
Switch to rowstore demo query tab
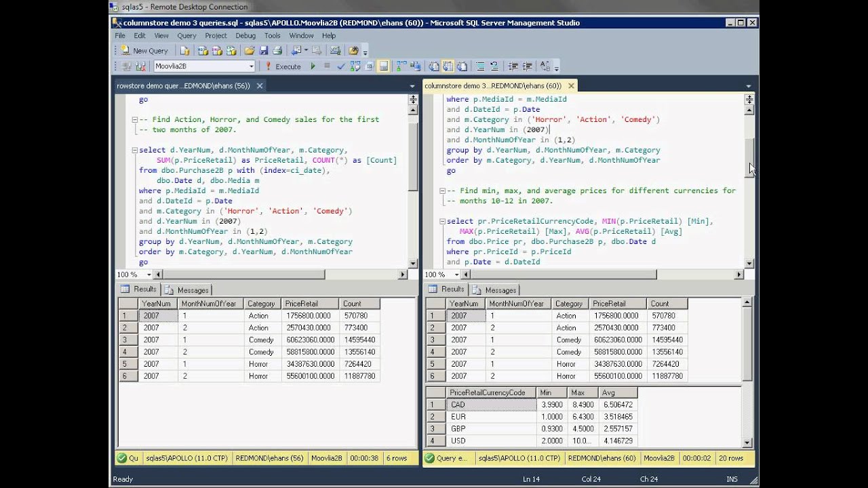click(183, 86)
